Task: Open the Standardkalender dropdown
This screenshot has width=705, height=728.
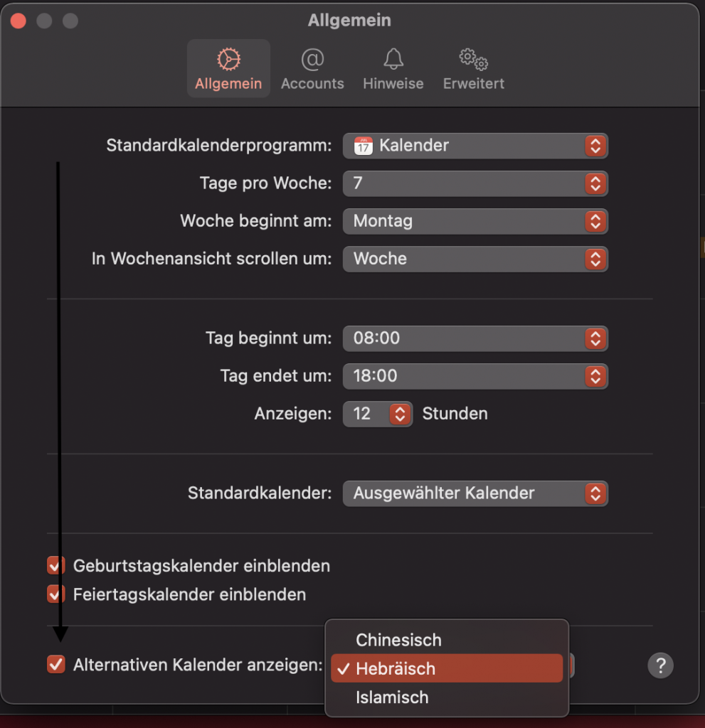Action: pos(475,493)
